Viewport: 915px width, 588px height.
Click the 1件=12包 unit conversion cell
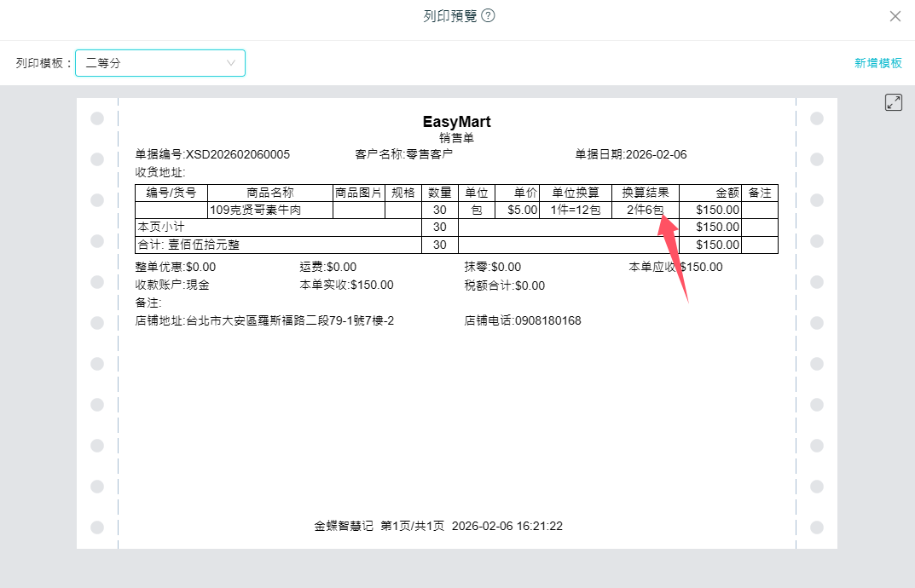click(x=576, y=210)
